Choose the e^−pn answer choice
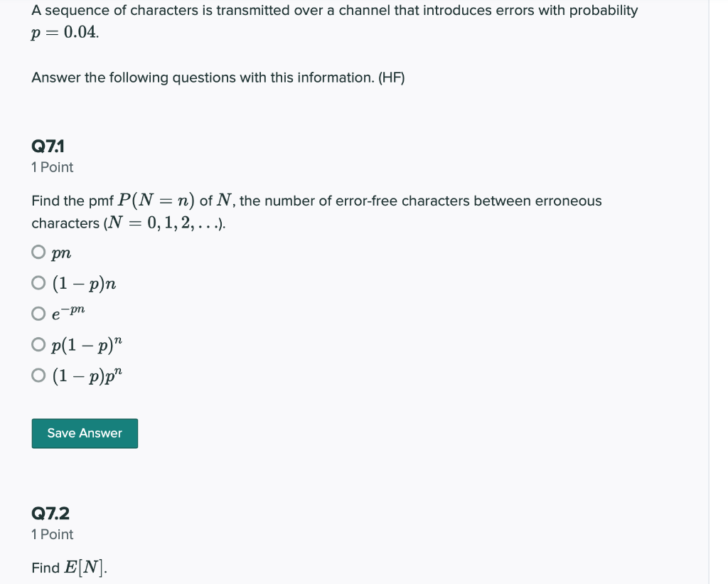This screenshot has height=584, width=728. coord(39,312)
